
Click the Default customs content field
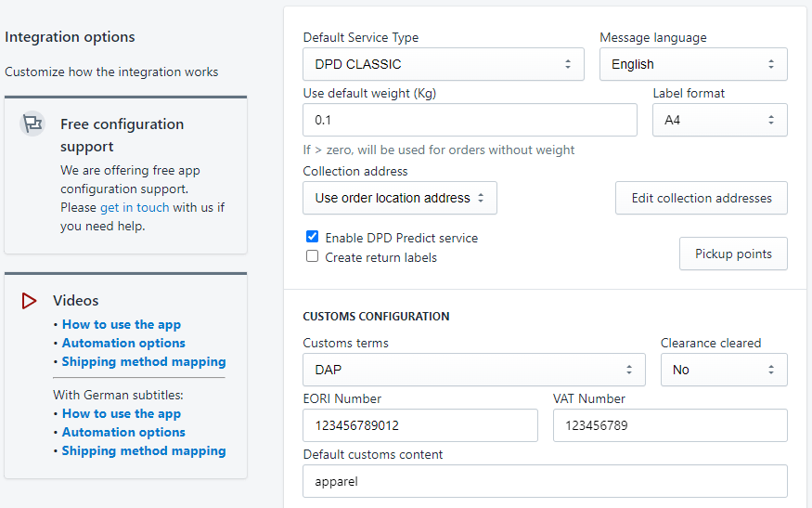coord(545,481)
